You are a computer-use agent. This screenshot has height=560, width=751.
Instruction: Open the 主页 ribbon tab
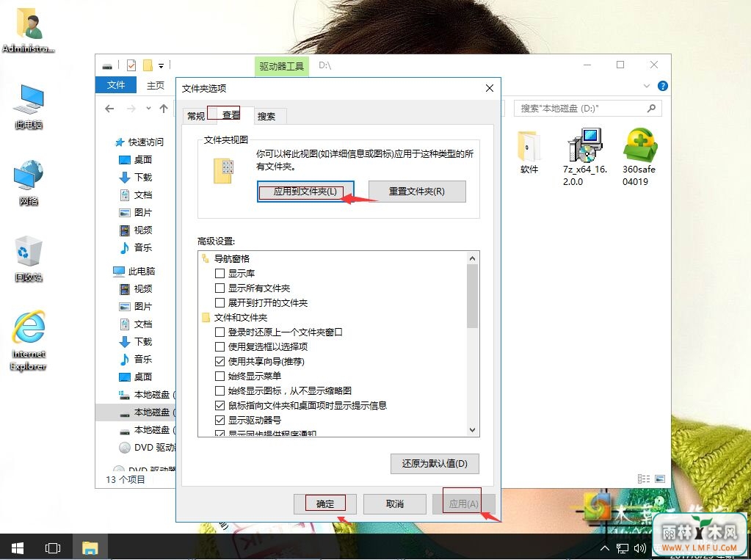tap(155, 85)
